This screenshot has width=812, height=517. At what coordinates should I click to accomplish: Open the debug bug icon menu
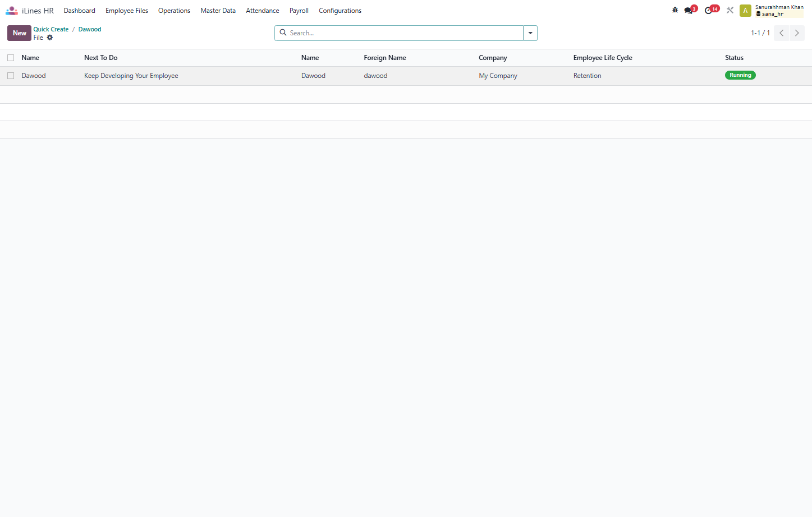(x=675, y=10)
